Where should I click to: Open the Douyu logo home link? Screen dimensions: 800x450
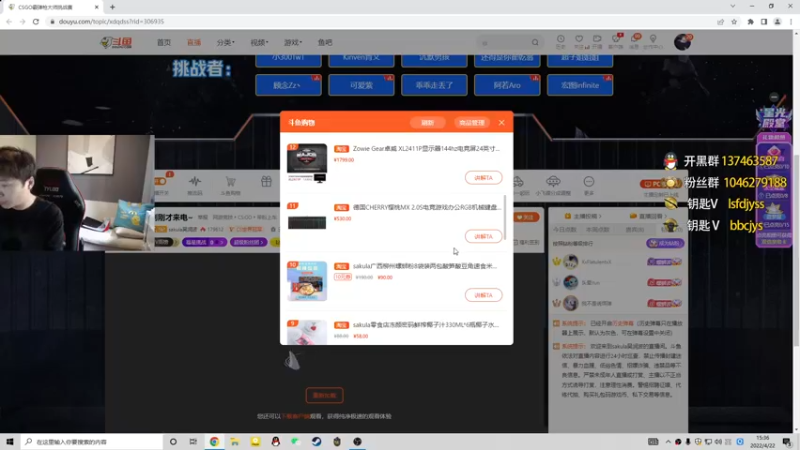click(x=116, y=43)
